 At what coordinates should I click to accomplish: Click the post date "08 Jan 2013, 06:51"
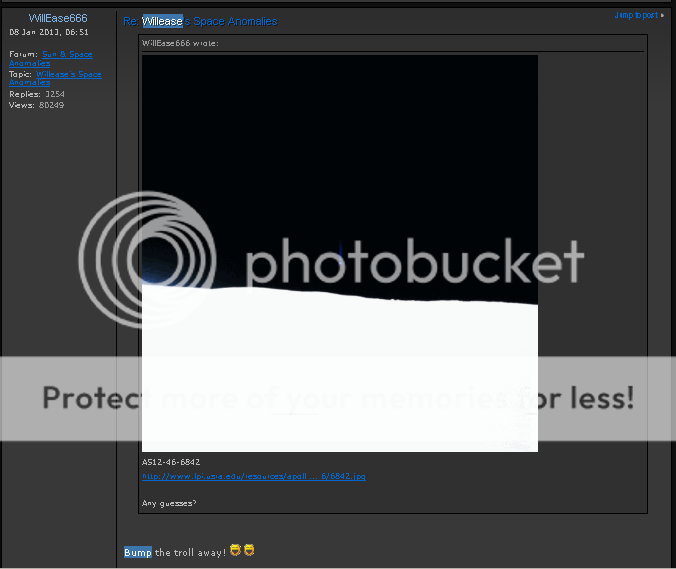click(49, 32)
